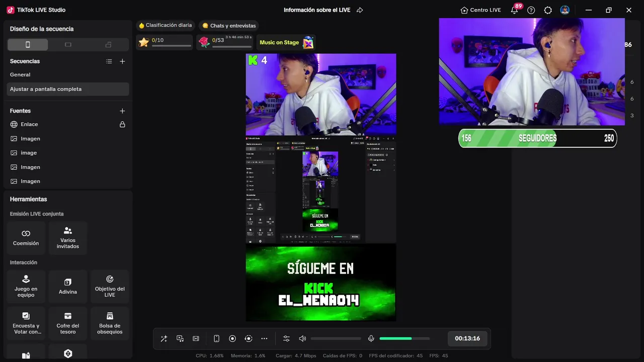Open the Encuesta y Votar tool

[x=26, y=323]
